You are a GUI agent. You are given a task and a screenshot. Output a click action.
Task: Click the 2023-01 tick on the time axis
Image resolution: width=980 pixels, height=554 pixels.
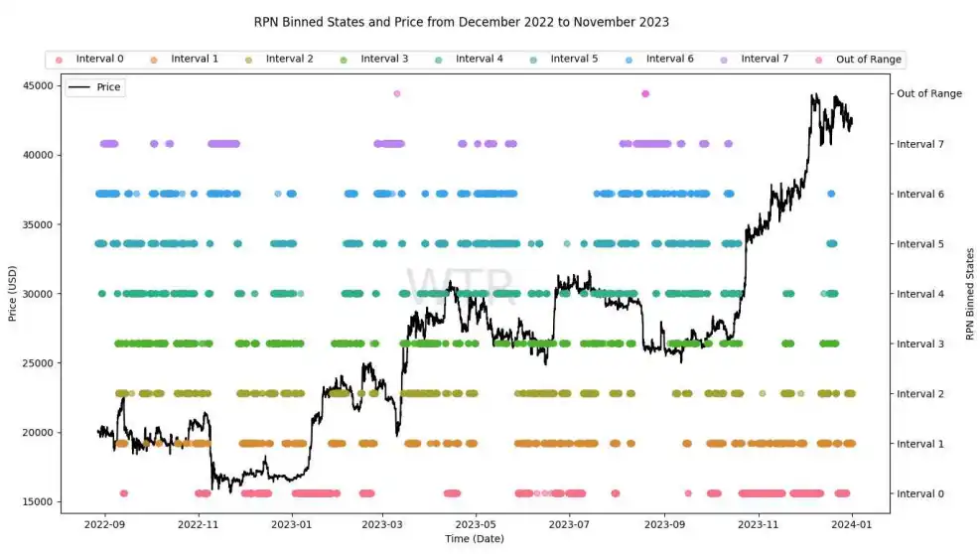(291, 522)
